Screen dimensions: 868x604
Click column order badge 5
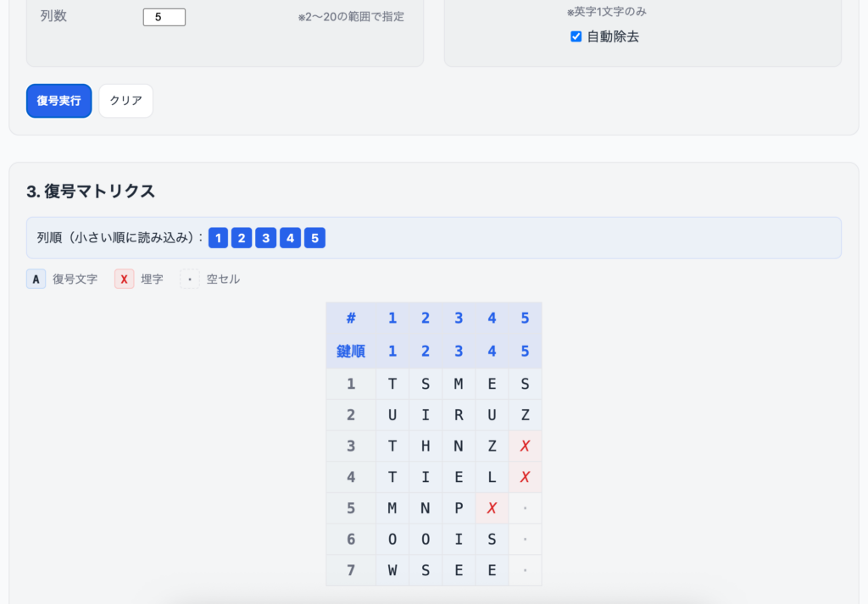click(314, 238)
